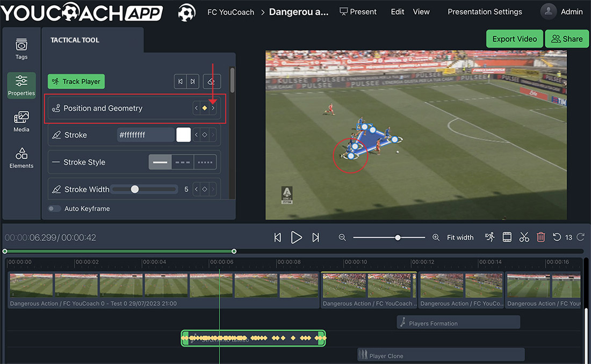Open the Admin user avatar

549,12
